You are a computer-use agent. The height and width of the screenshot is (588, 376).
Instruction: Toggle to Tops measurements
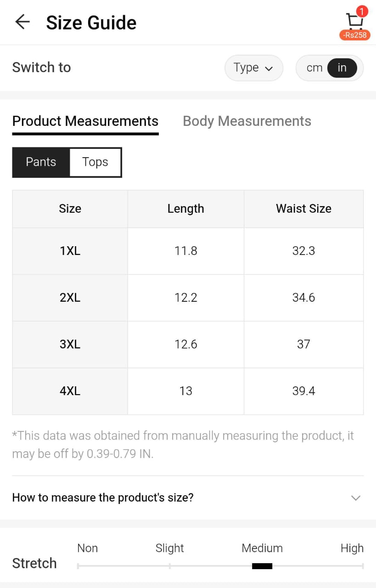95,162
